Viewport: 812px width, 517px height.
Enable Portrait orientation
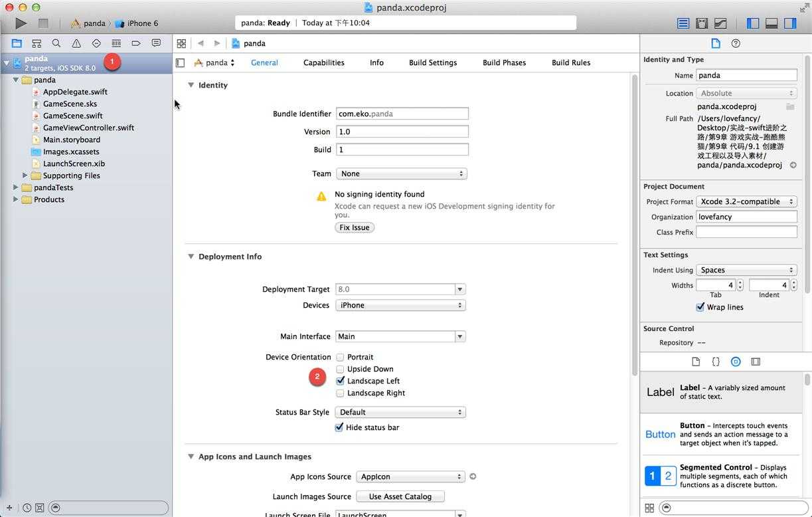340,357
